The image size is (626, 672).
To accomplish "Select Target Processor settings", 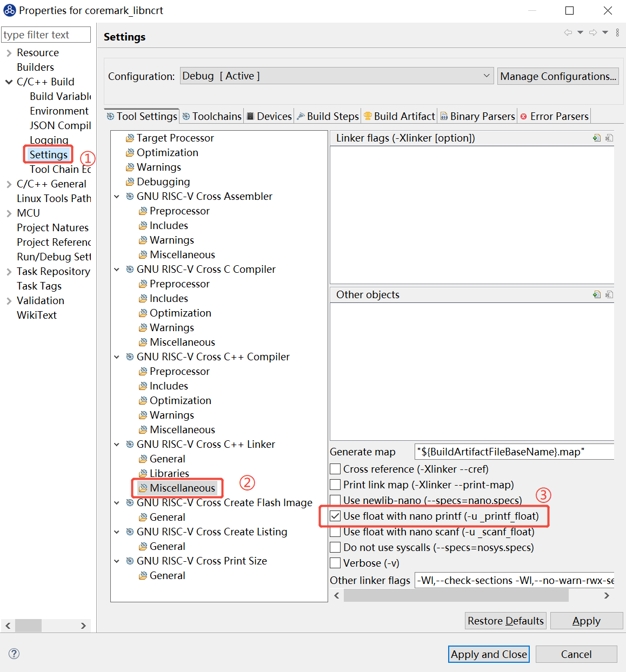I will tap(174, 138).
